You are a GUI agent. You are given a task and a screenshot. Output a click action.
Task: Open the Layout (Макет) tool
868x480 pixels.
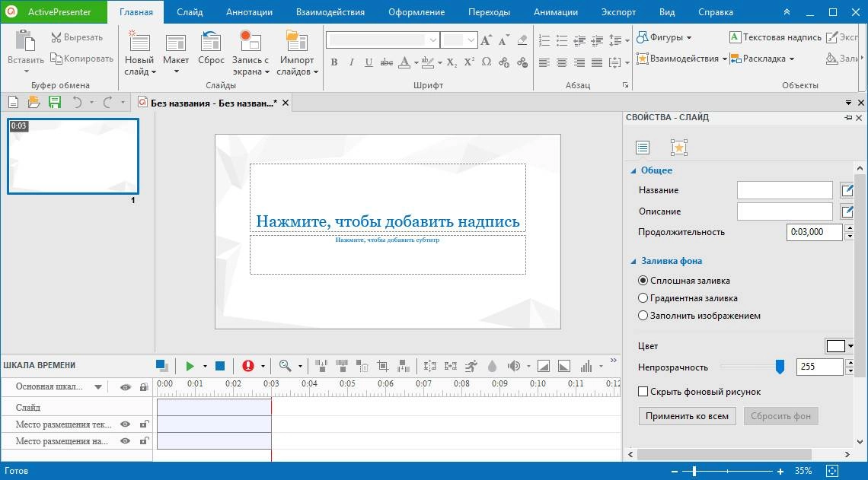tap(175, 42)
